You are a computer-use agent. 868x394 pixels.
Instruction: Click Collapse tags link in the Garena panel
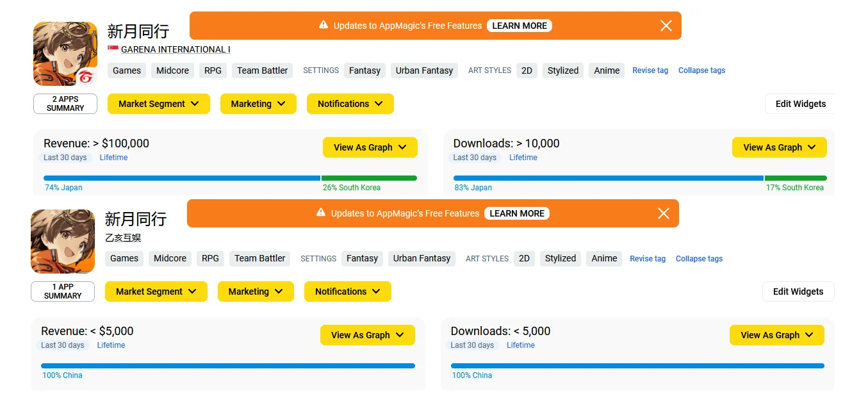click(702, 70)
